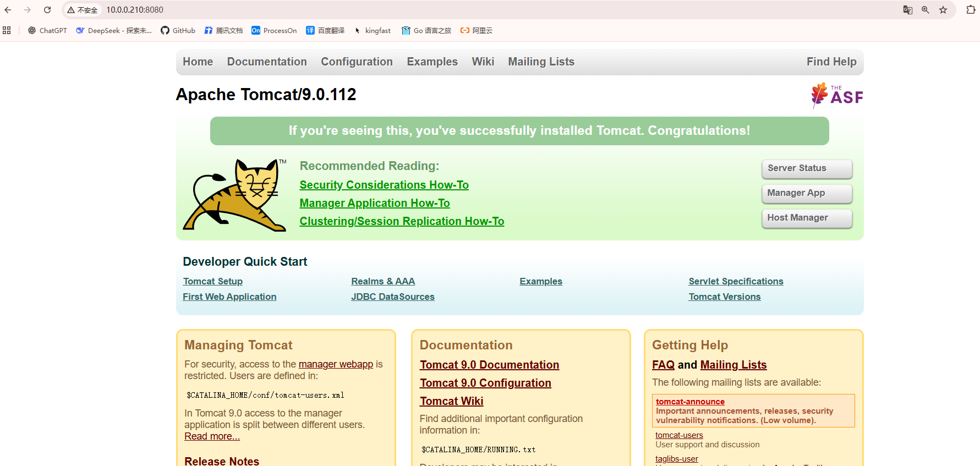Open the taglibs-user mailing list link
Screen dimensions: 980x466
pos(677,459)
